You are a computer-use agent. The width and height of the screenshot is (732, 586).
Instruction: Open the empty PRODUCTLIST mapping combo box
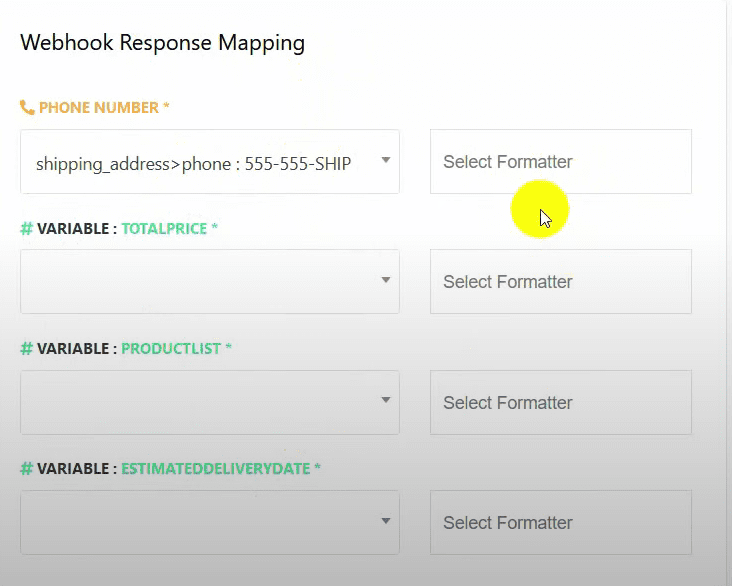pos(200,402)
